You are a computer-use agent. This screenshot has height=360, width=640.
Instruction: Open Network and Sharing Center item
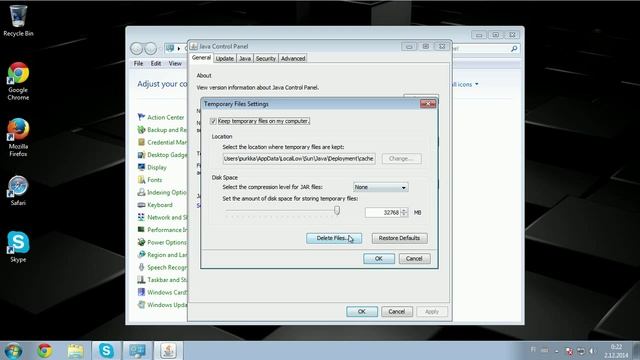pos(162,217)
